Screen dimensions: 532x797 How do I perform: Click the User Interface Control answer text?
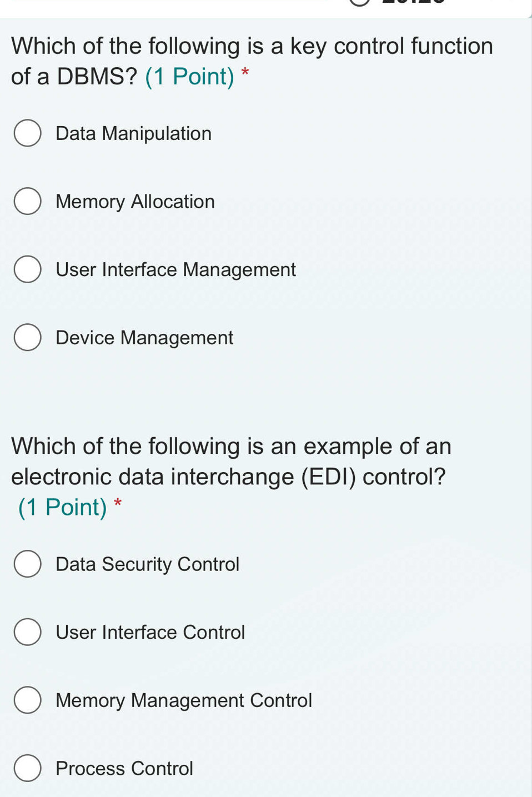pos(149,632)
